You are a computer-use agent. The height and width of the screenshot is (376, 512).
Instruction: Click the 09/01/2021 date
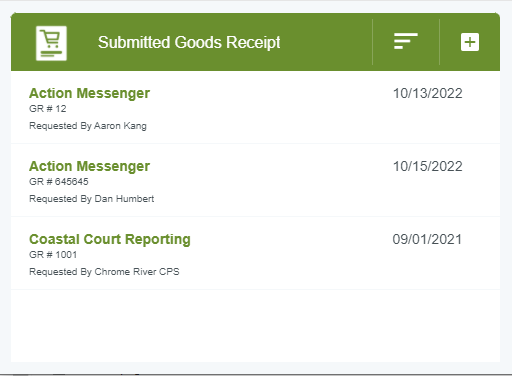[x=427, y=239]
